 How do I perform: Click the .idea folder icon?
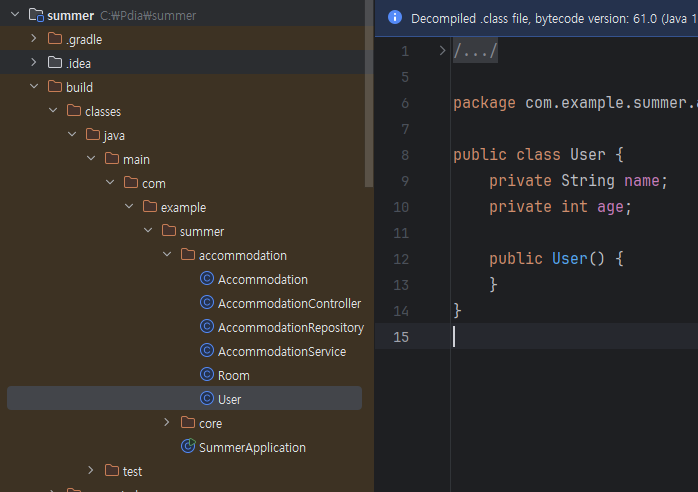click(55, 63)
